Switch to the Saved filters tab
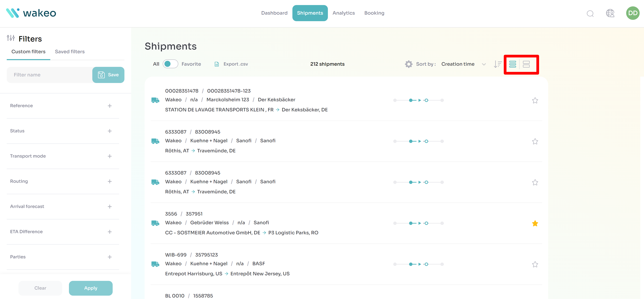The width and height of the screenshot is (644, 299). [70, 52]
